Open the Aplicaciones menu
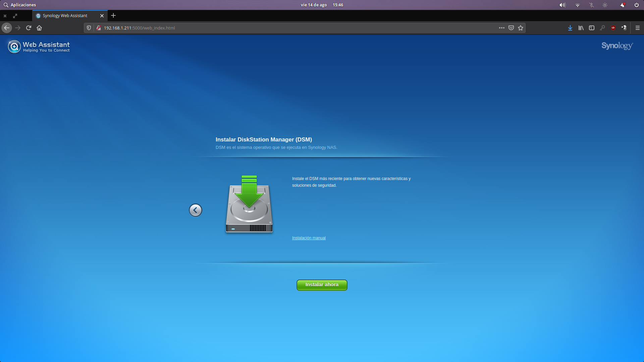644x362 pixels. 20,5
